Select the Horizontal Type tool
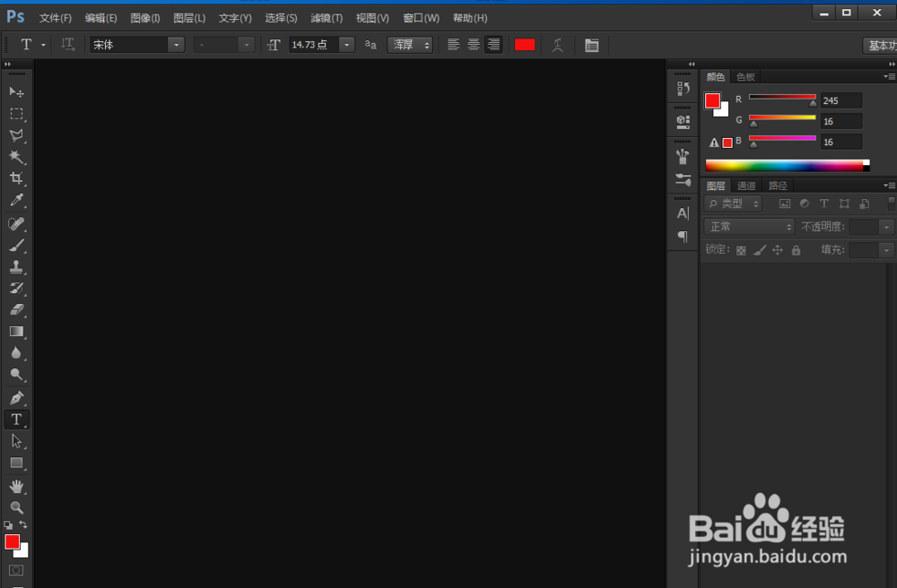 point(16,419)
